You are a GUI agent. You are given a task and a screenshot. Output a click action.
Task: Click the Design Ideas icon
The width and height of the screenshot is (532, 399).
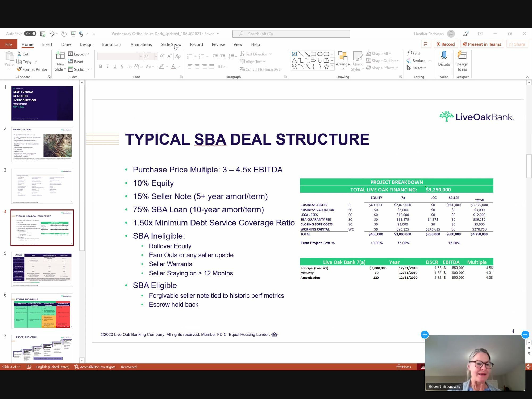(x=462, y=56)
